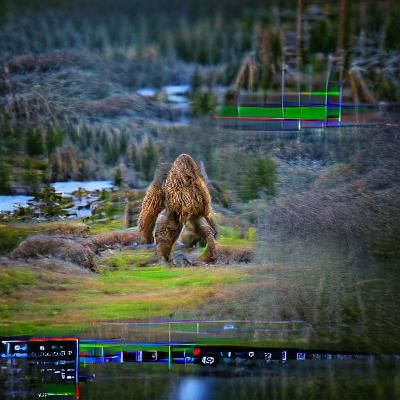Click the red dot in the bottom bar
The height and width of the screenshot is (400, 400).
(197, 351)
